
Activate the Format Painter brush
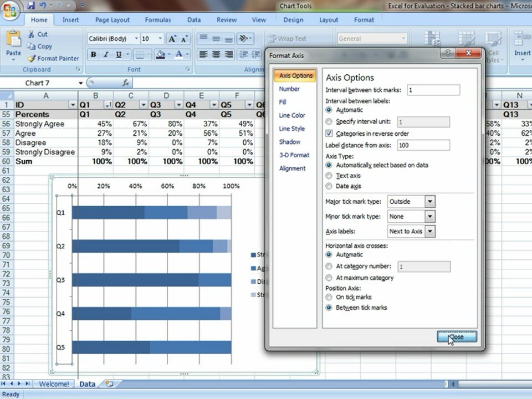[x=32, y=58]
